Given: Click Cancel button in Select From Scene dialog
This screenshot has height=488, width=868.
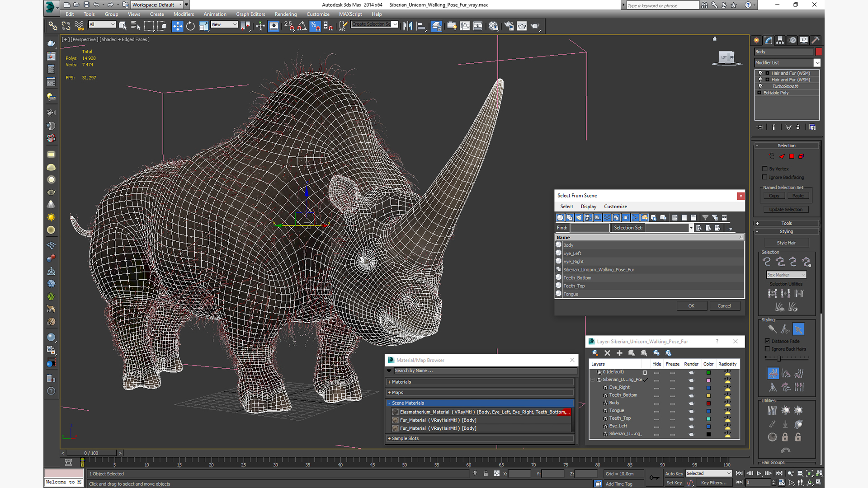Looking at the screenshot, I should click(x=724, y=305).
